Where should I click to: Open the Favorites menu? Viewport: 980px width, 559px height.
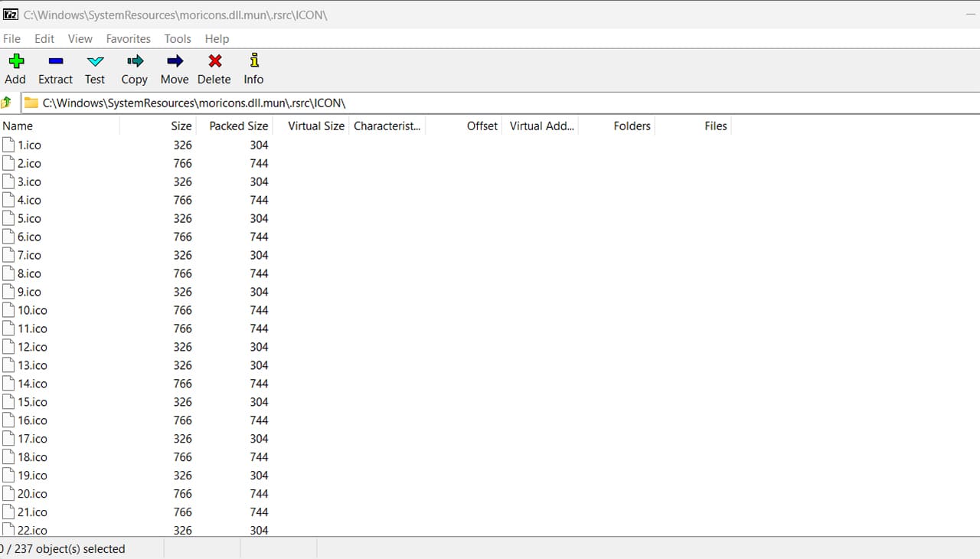(x=128, y=38)
